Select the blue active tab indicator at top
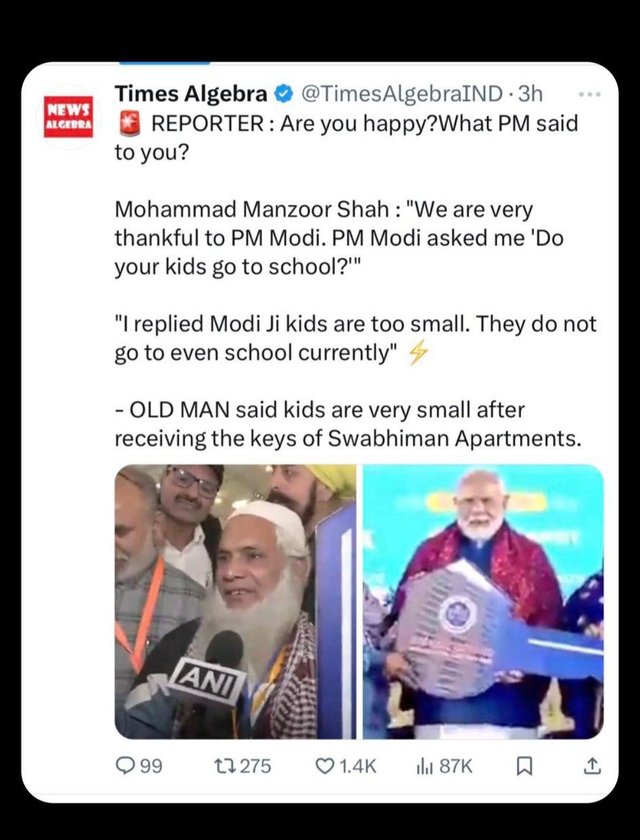Image resolution: width=640 pixels, height=840 pixels. coord(165,63)
